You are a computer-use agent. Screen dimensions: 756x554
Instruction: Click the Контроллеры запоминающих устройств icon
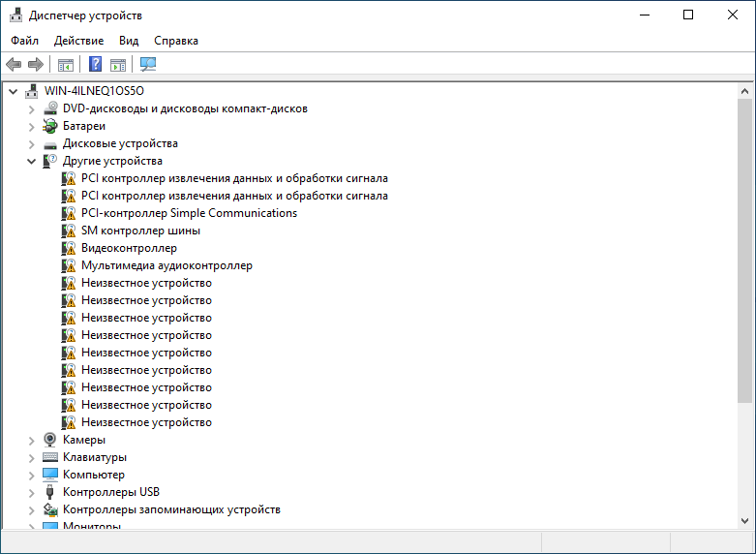click(x=50, y=509)
